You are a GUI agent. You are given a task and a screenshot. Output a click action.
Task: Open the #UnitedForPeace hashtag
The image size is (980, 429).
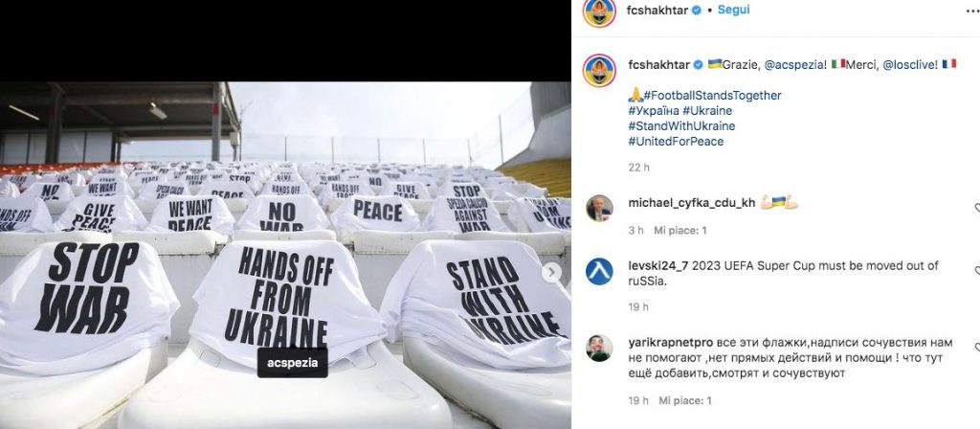click(676, 142)
